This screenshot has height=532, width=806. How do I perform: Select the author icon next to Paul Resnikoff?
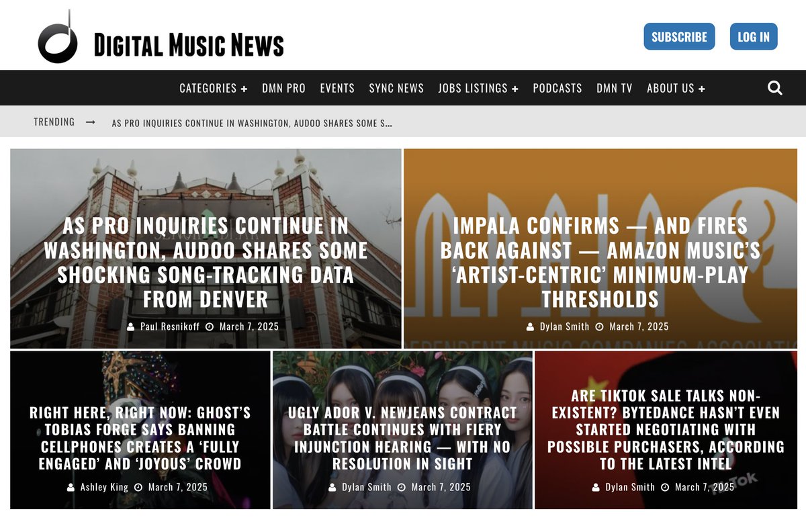point(132,327)
